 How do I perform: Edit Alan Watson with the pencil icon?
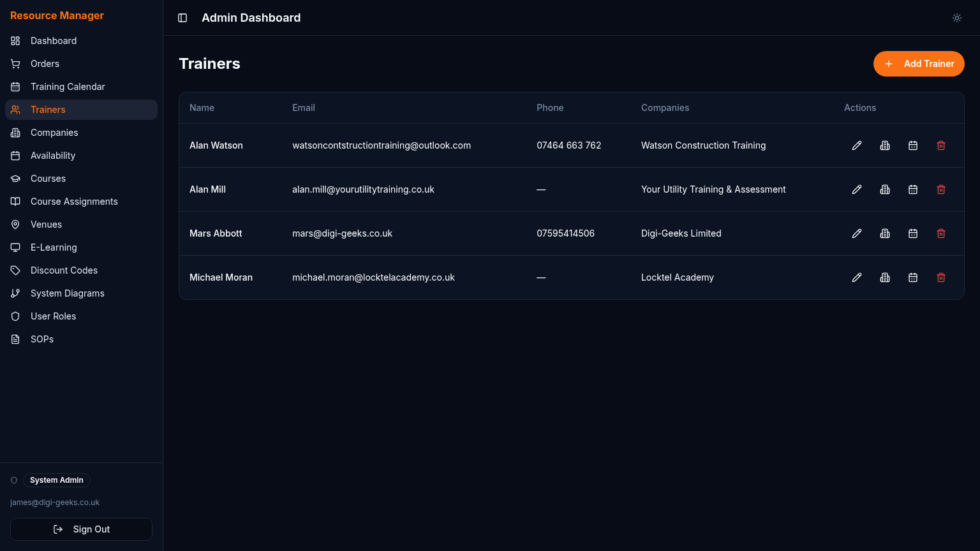coord(857,145)
